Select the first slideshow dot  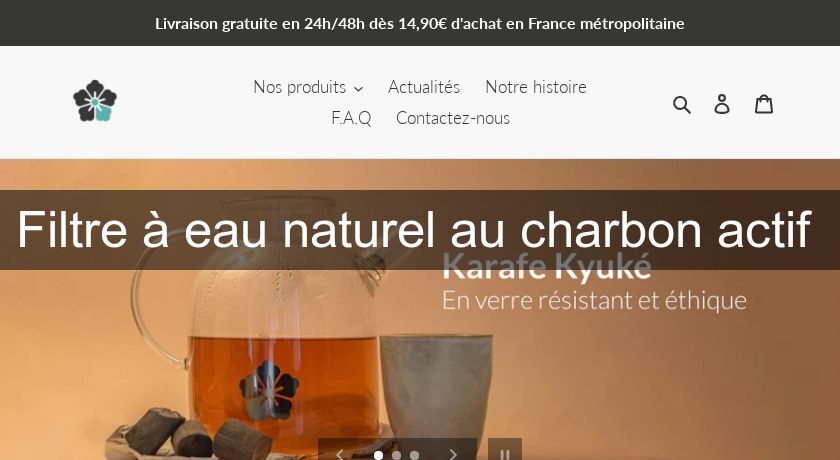378,455
